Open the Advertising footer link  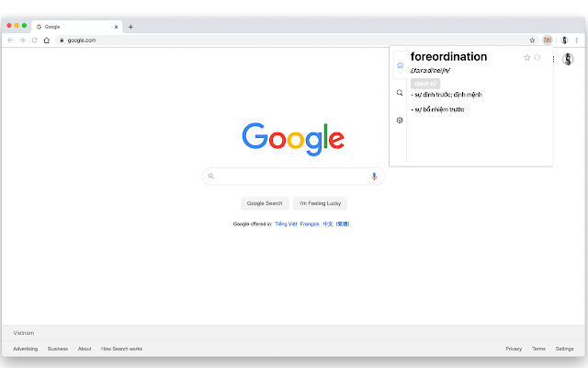click(x=26, y=349)
